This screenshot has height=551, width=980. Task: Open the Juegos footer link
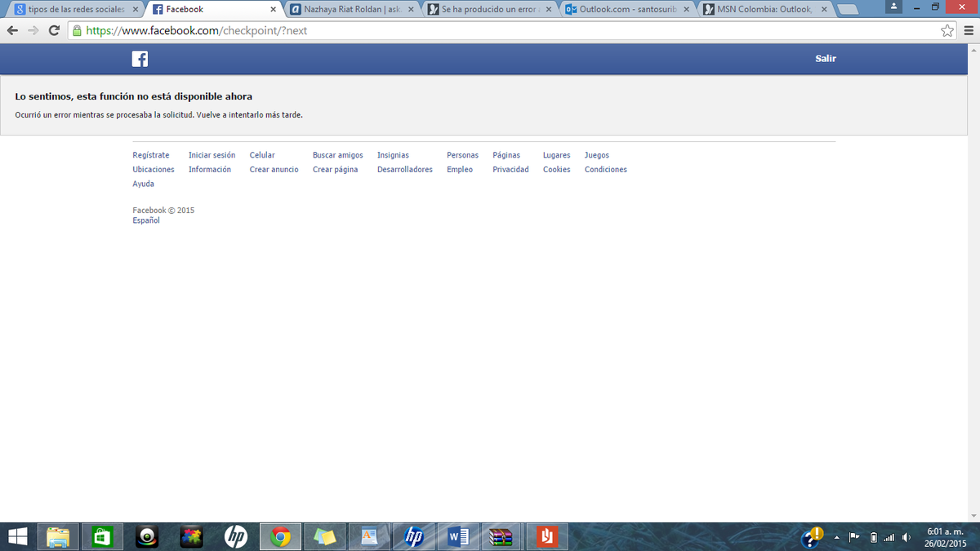click(597, 155)
